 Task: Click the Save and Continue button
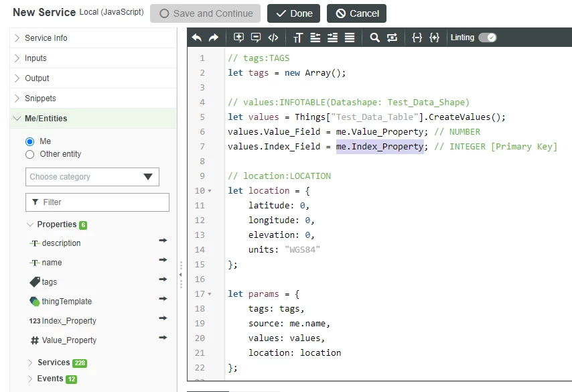tap(206, 13)
